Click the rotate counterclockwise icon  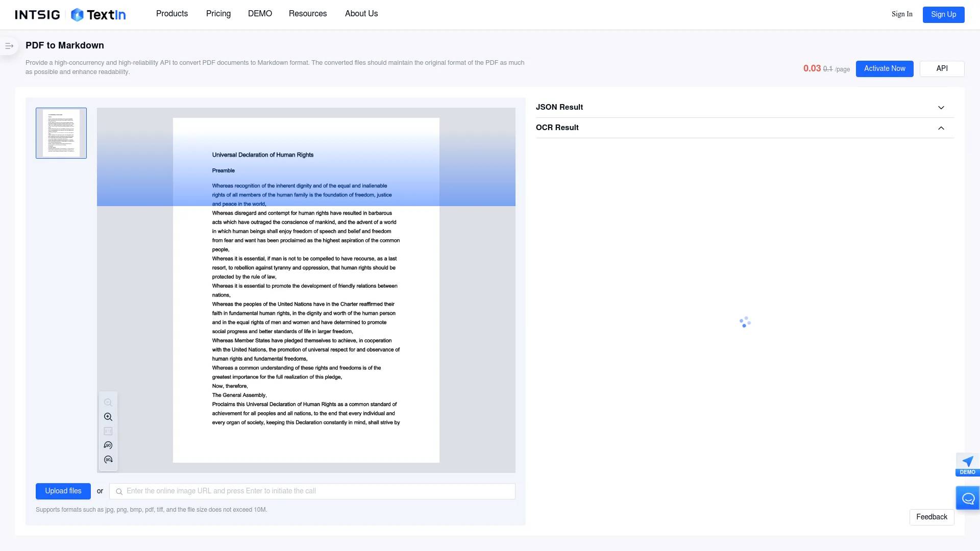(108, 445)
